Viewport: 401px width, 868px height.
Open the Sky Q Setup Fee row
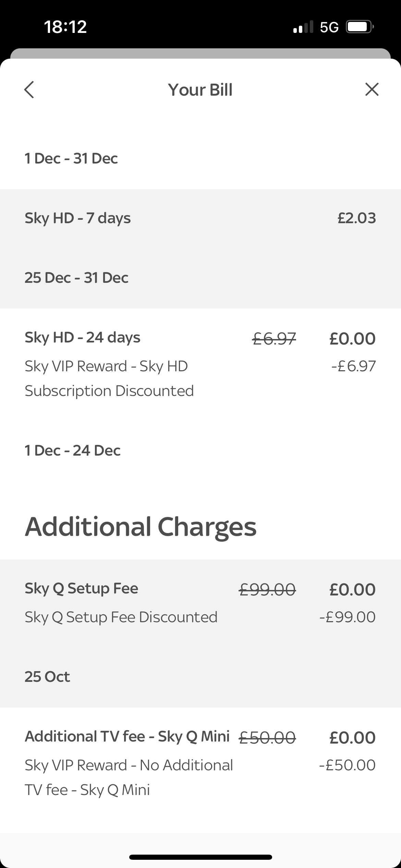200,634
